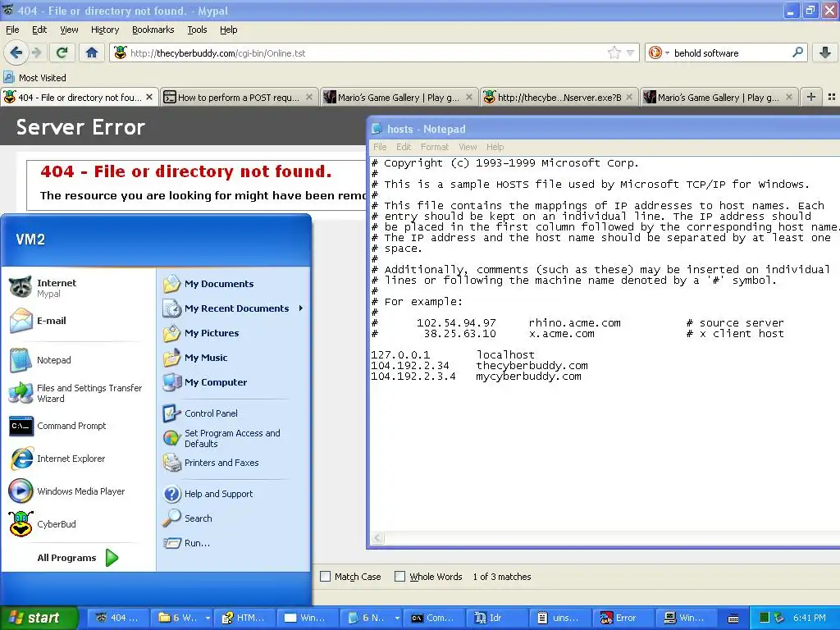Open the Format menu in Notepad
This screenshot has height=630, width=840.
435,147
